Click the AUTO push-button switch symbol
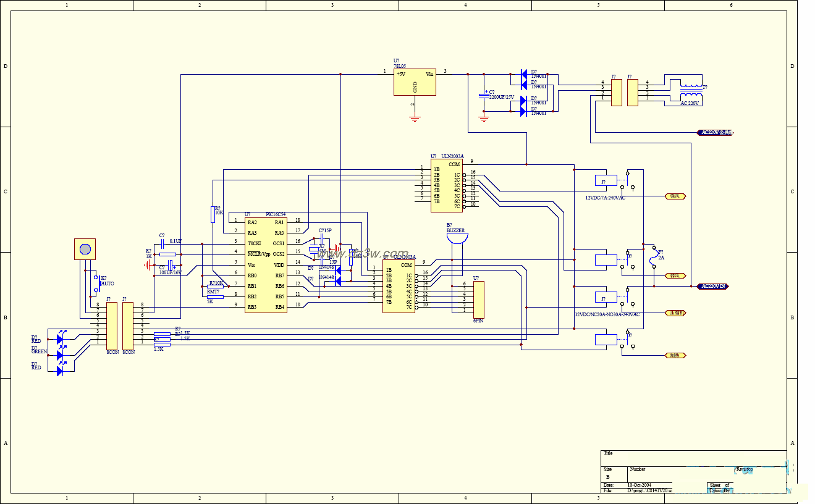This screenshot has height=504, width=815. pyautogui.click(x=95, y=282)
